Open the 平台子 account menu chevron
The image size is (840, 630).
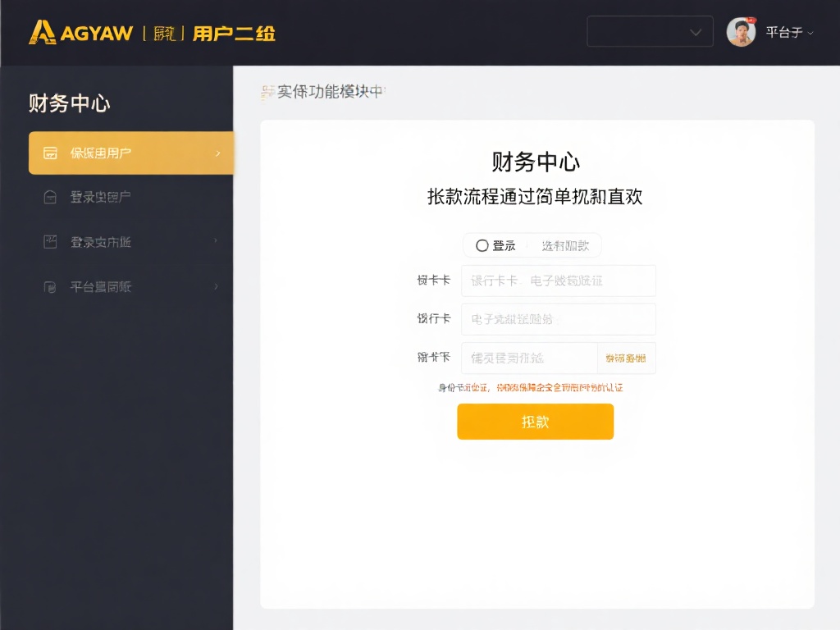point(809,34)
